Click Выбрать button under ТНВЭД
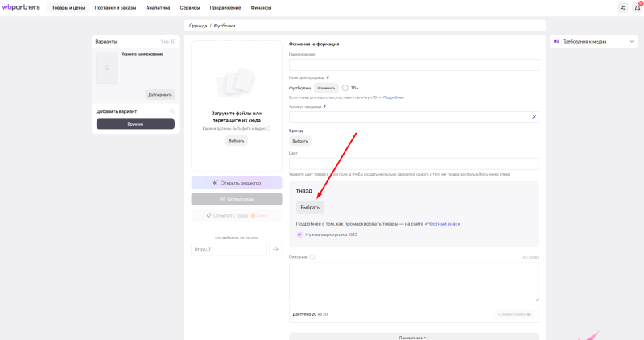The height and width of the screenshot is (340, 644). [x=310, y=207]
